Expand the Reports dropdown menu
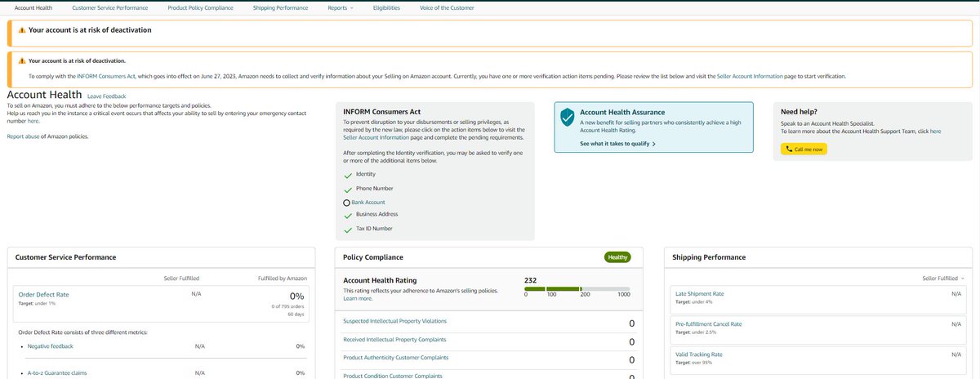 [x=341, y=7]
